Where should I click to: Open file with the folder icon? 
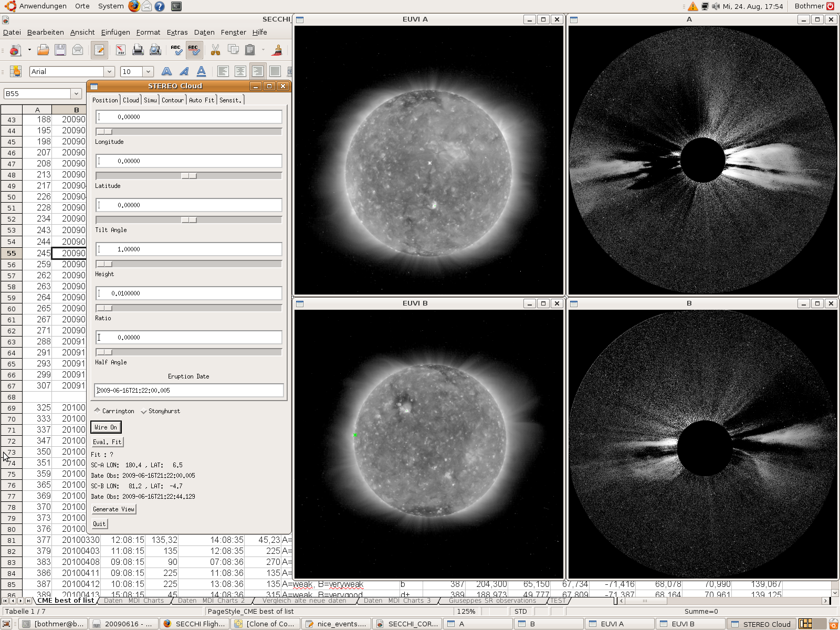43,50
